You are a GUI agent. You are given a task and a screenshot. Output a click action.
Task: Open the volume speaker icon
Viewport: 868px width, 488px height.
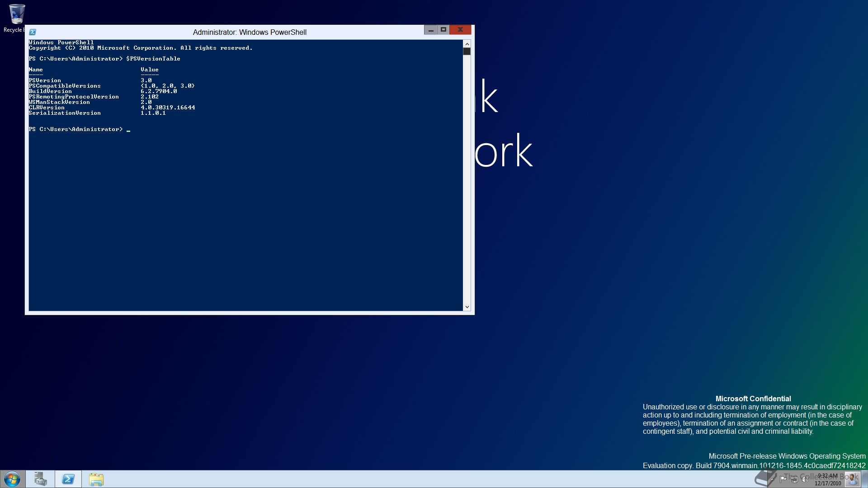805,479
